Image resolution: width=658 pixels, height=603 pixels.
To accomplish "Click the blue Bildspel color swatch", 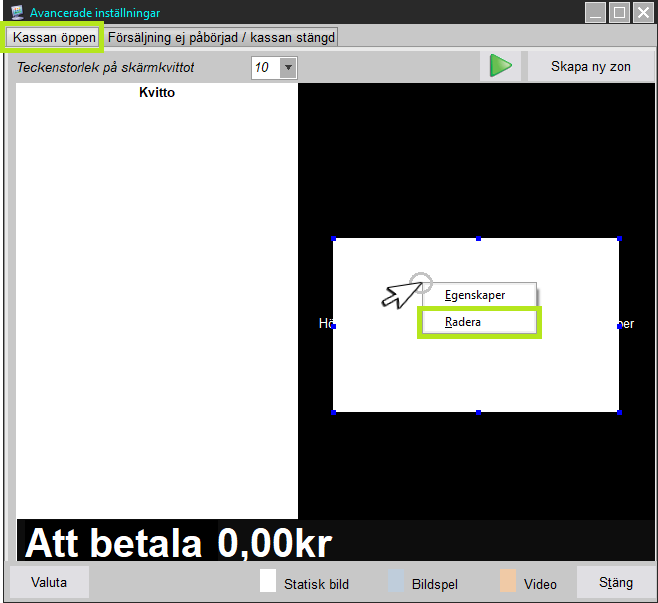I will [395, 582].
